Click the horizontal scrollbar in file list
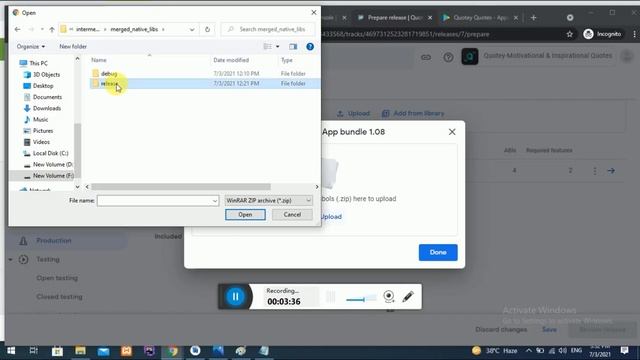This screenshot has height=360, width=640. click(181, 187)
